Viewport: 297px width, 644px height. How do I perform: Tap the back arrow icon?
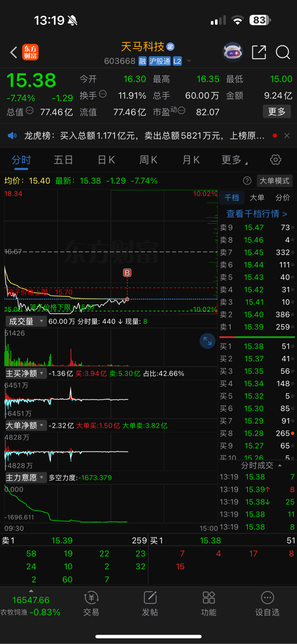pyautogui.click(x=14, y=52)
